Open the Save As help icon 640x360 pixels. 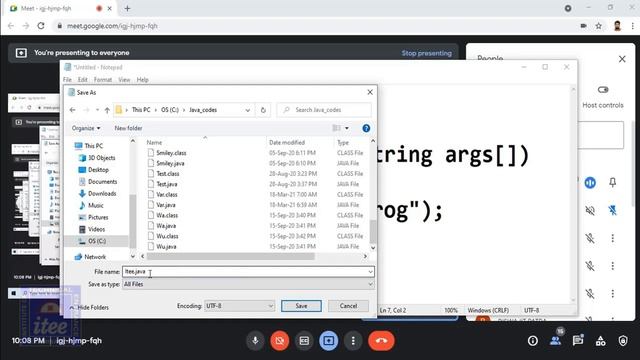366,128
